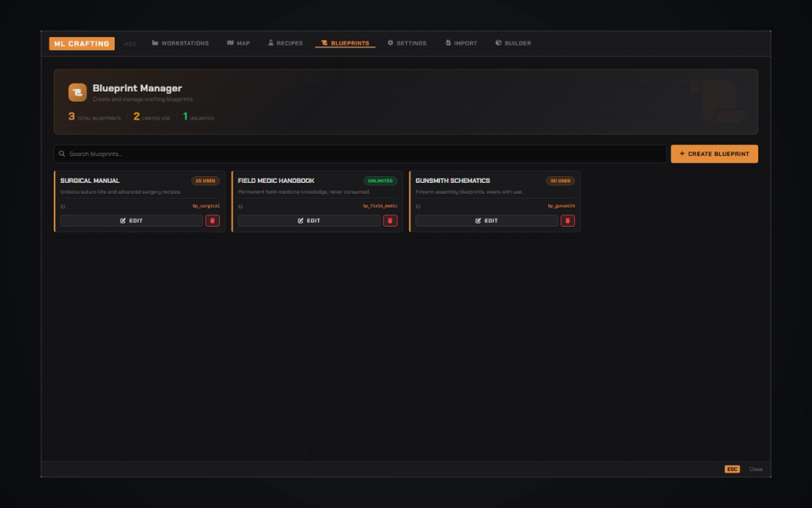Click the 50 Uses badge
Screen dimensions: 812x508
pyautogui.click(x=560, y=181)
